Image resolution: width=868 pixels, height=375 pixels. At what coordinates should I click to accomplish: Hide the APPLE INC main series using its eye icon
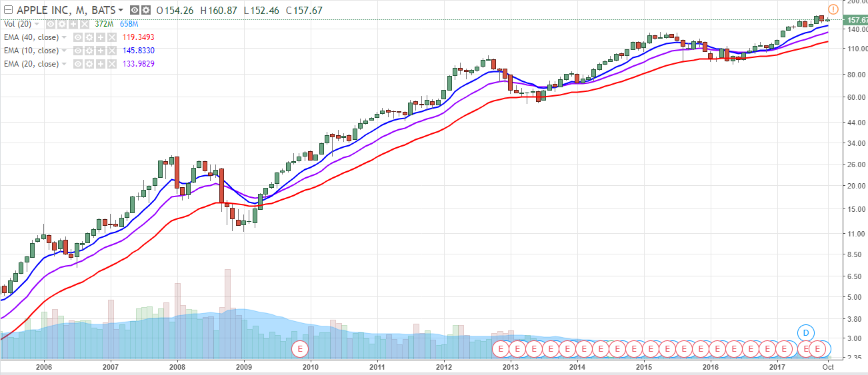pos(134,10)
